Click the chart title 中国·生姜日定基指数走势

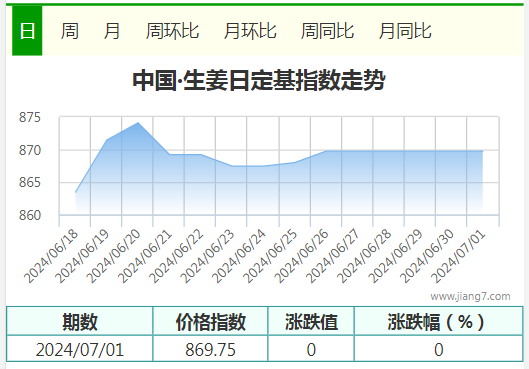[x=259, y=80]
